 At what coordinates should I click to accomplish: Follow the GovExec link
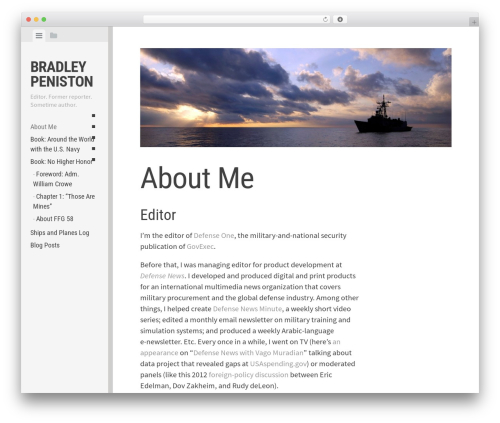click(200, 246)
